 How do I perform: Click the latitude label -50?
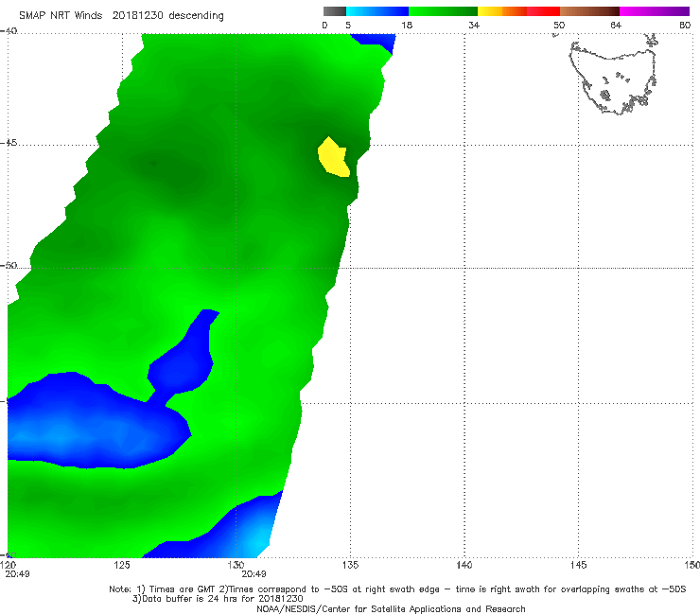[x=9, y=266]
